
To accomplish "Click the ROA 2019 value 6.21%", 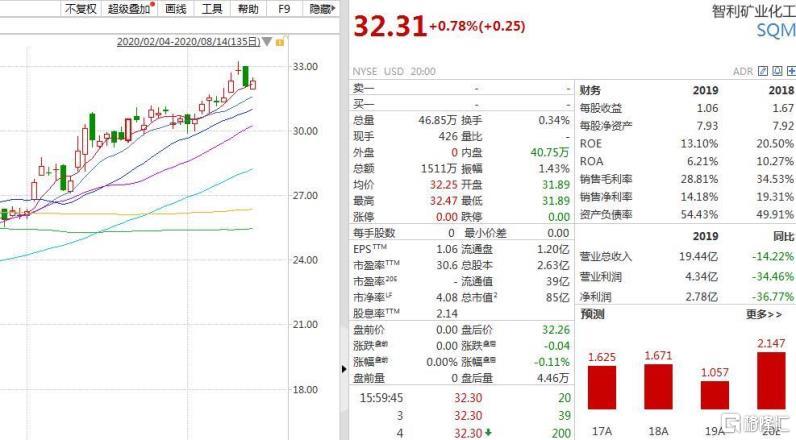I will click(703, 161).
